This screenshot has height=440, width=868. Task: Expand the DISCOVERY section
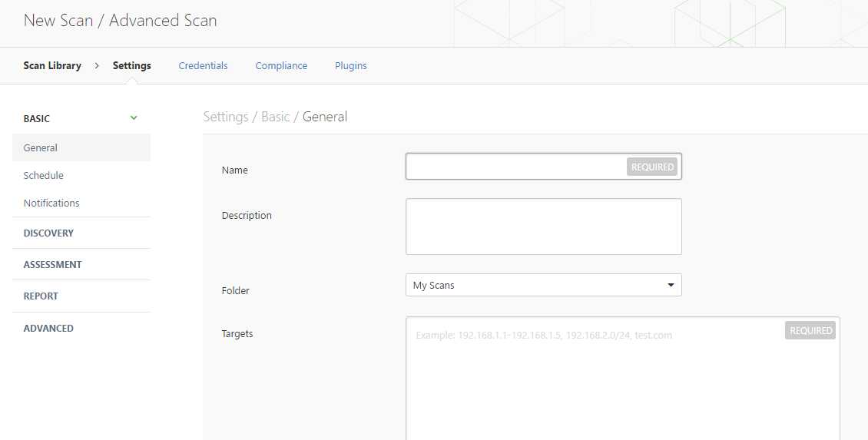48,233
